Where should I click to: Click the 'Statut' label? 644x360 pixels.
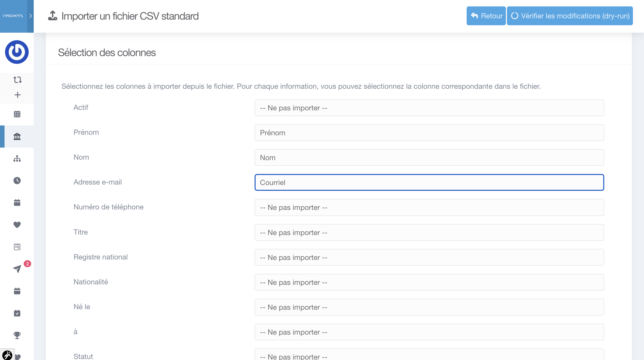pyautogui.click(x=83, y=356)
